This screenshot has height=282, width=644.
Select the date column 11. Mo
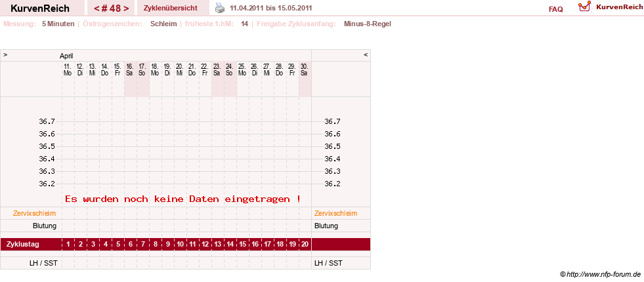68,70
